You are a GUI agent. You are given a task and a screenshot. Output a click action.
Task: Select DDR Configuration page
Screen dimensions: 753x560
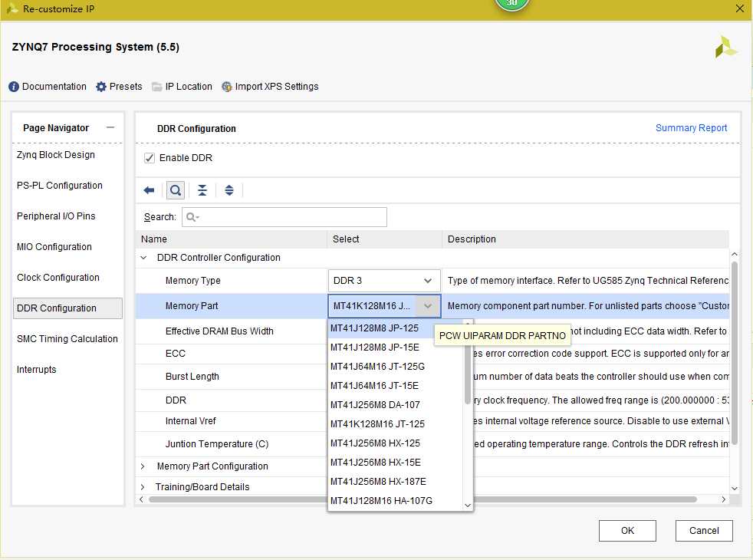[x=67, y=308]
